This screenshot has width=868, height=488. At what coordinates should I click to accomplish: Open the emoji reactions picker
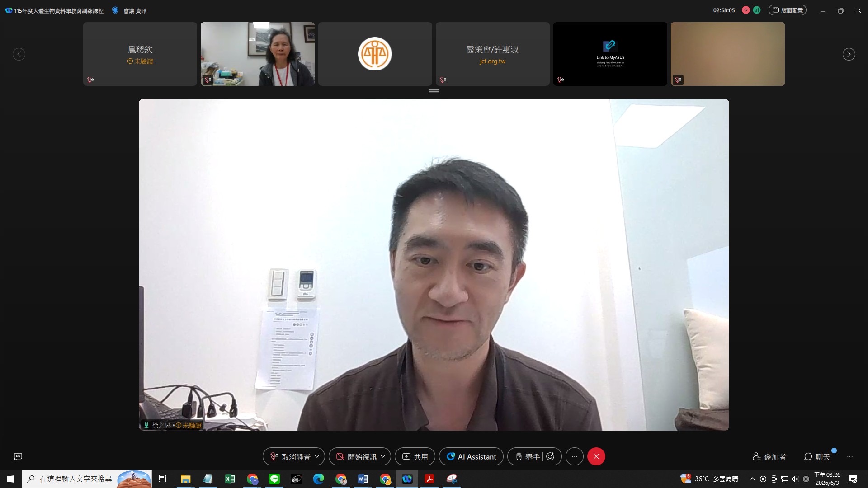pos(551,457)
